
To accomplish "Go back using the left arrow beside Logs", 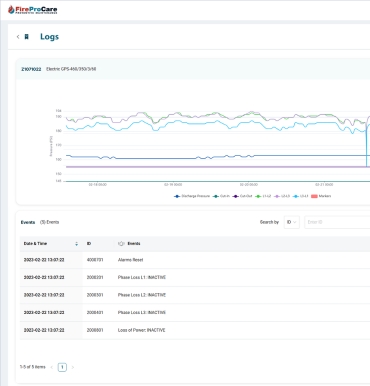I will click(x=18, y=37).
